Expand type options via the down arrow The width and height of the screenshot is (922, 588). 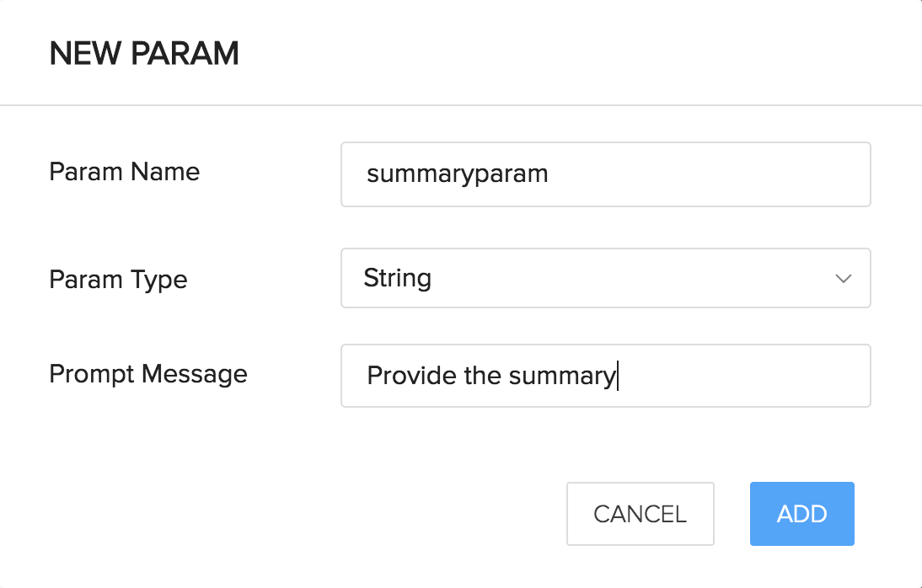pos(844,279)
